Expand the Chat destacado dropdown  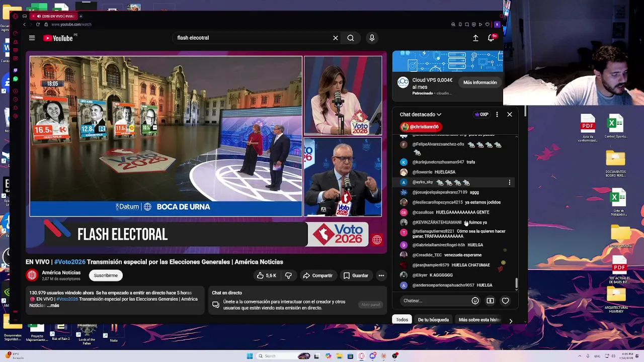[421, 115]
